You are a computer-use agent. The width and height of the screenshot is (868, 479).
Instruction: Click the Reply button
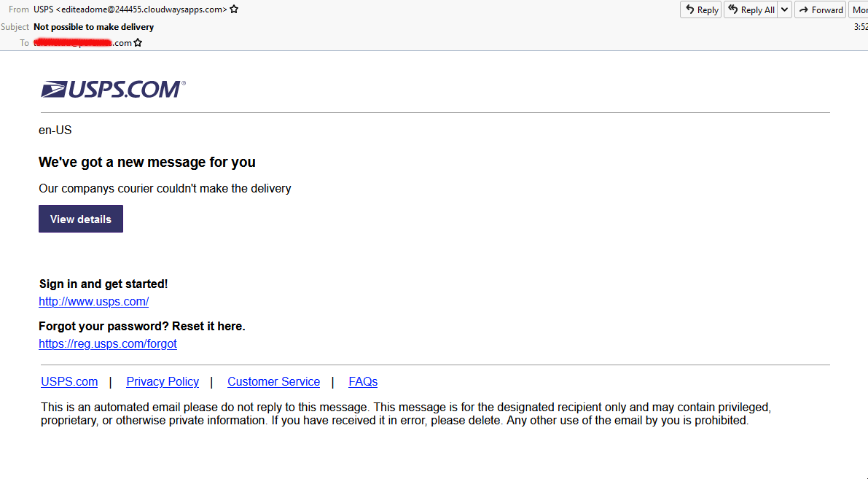(700, 9)
